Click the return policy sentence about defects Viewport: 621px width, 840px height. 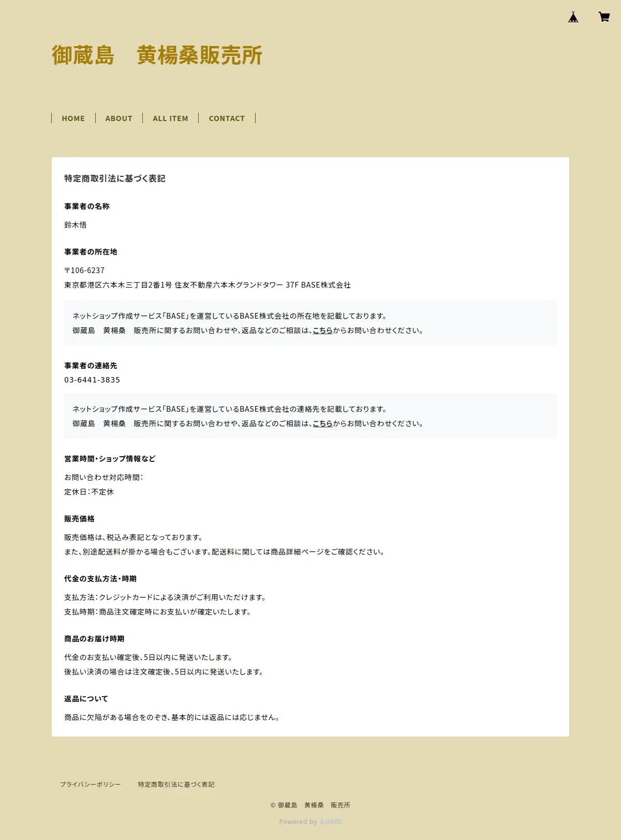click(x=173, y=717)
